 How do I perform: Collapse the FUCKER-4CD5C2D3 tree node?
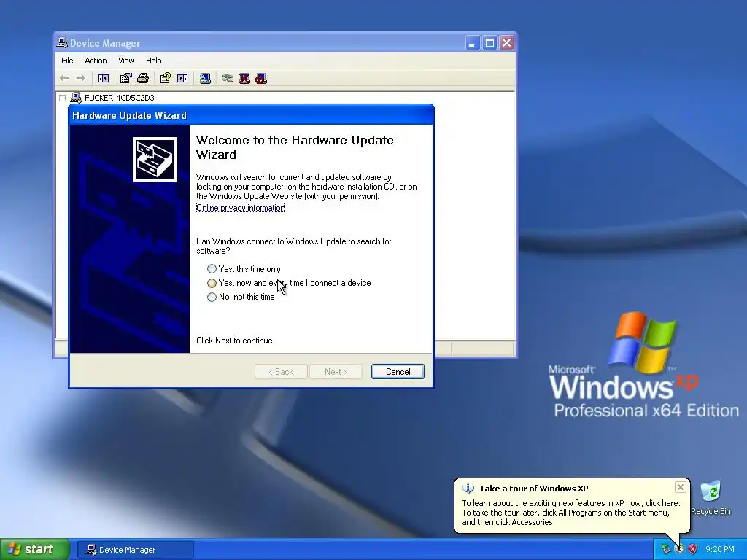pyautogui.click(x=63, y=98)
